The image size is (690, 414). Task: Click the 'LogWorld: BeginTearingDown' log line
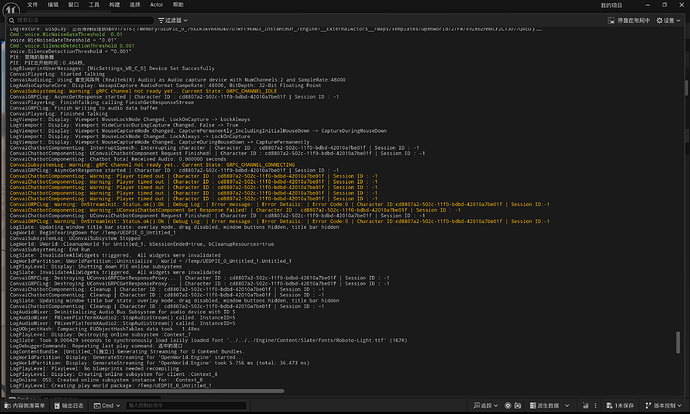coord(92,233)
